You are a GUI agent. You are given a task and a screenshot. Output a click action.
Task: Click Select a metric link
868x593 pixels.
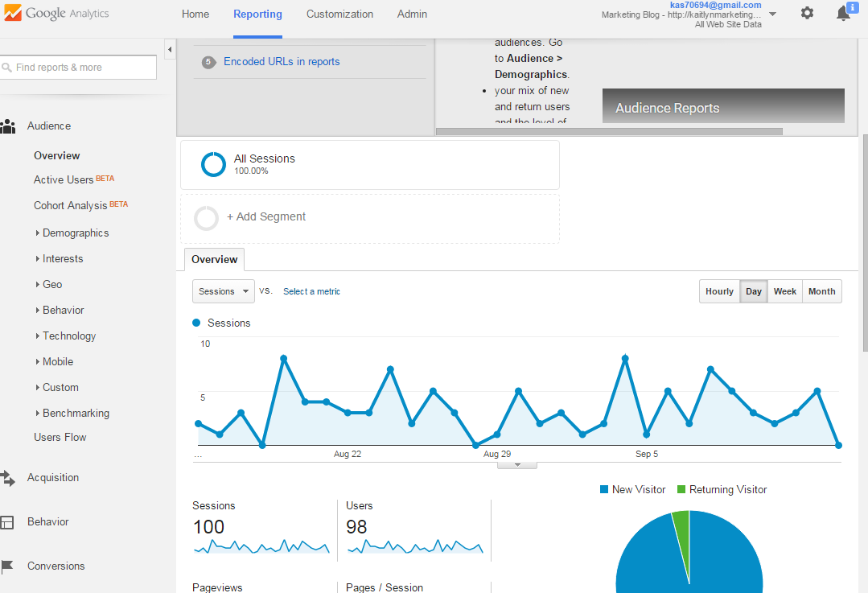(311, 292)
